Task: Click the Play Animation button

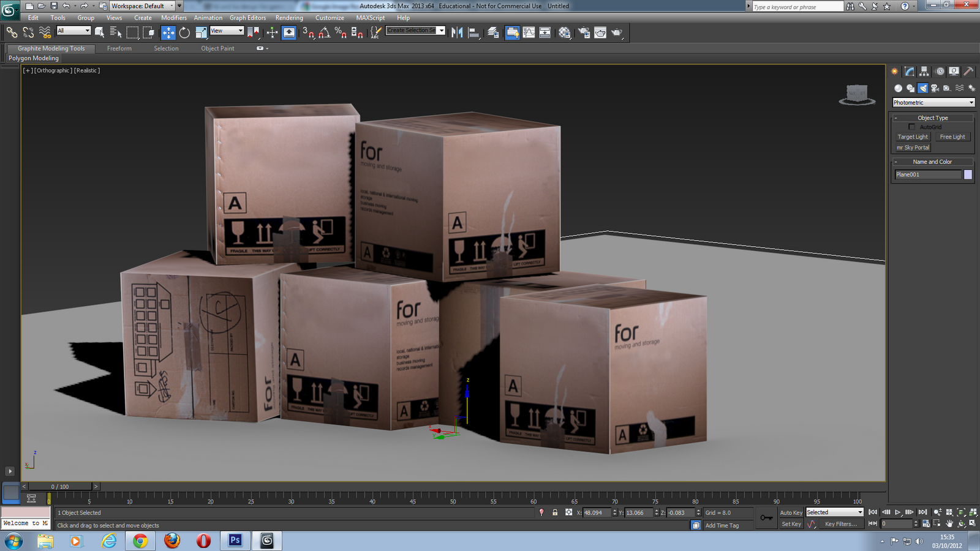Action: 898,512
